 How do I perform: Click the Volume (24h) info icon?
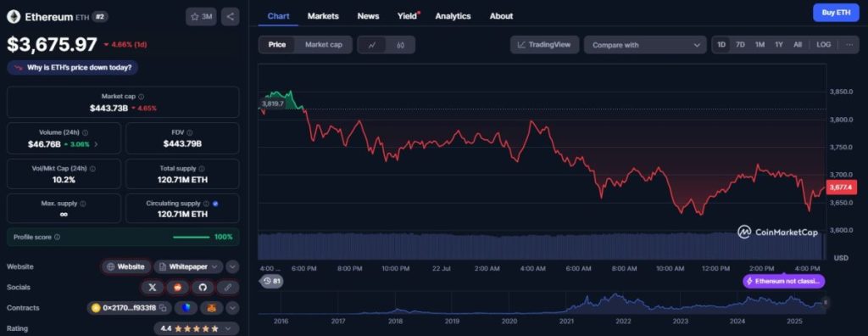[x=85, y=133]
